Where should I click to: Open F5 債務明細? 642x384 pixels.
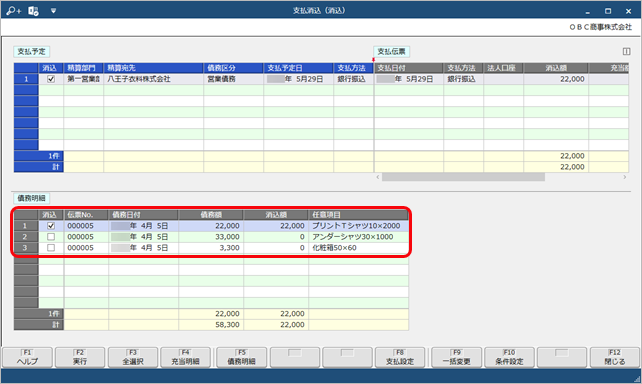pyautogui.click(x=241, y=357)
